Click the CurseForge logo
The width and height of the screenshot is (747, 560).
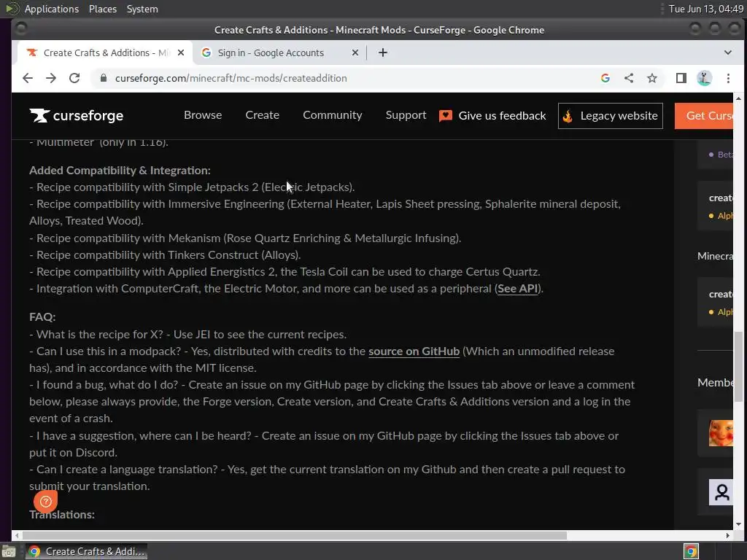(x=76, y=116)
